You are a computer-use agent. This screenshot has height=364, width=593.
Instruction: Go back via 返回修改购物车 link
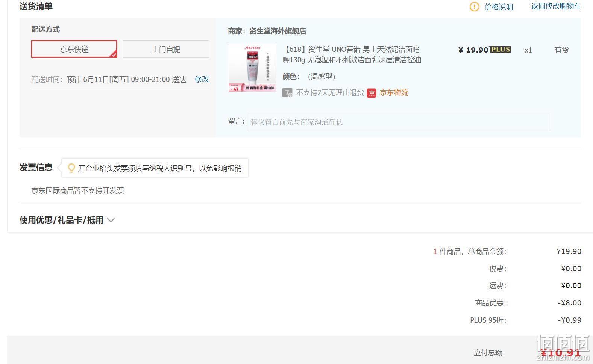coord(556,6)
